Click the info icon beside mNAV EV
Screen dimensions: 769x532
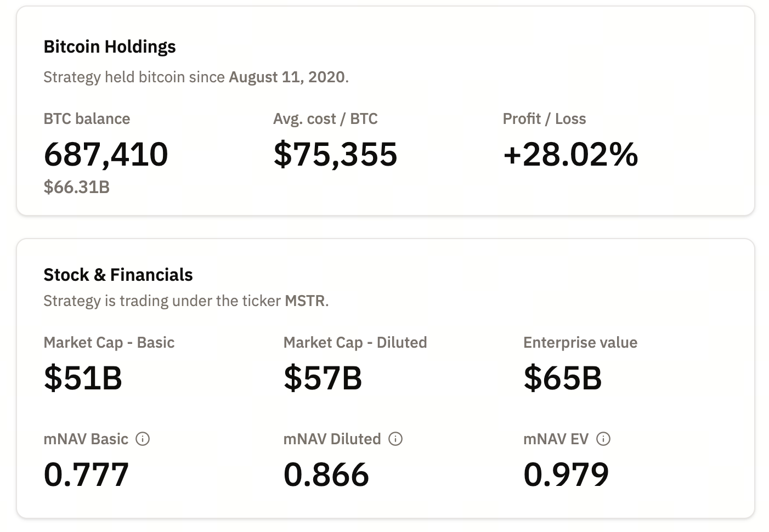(x=603, y=439)
